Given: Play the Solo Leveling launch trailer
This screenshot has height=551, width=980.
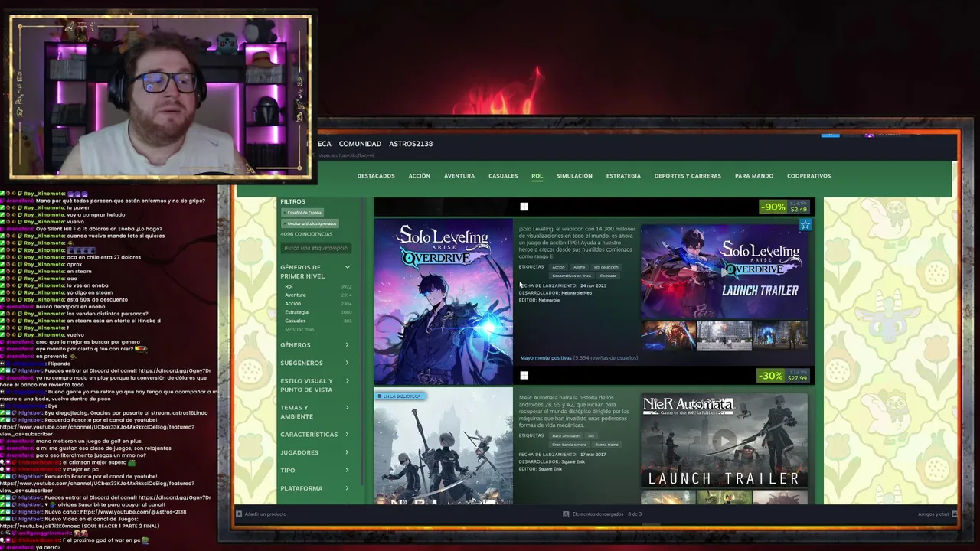Looking at the screenshot, I should point(724,271).
